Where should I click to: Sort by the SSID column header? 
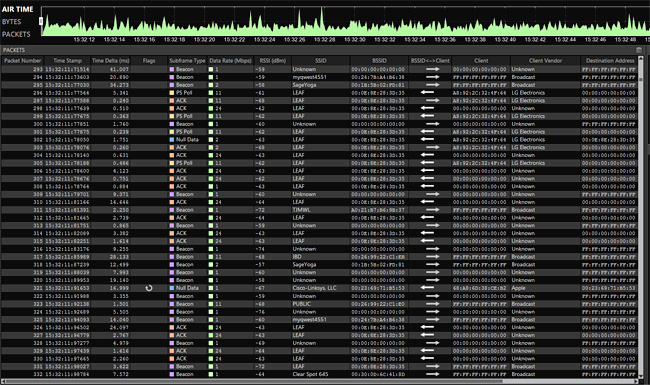(x=320, y=61)
